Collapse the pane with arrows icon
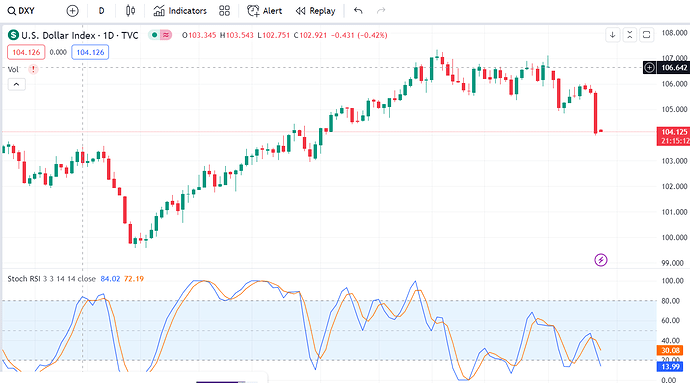Image resolution: width=690 pixels, height=383 pixels. (x=630, y=35)
